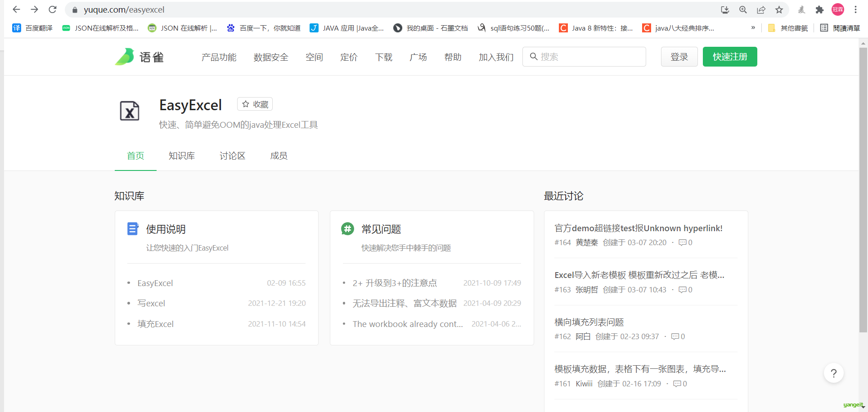Open JAVA 应用 bookmark
This screenshot has width=868, height=412.
pos(346,28)
